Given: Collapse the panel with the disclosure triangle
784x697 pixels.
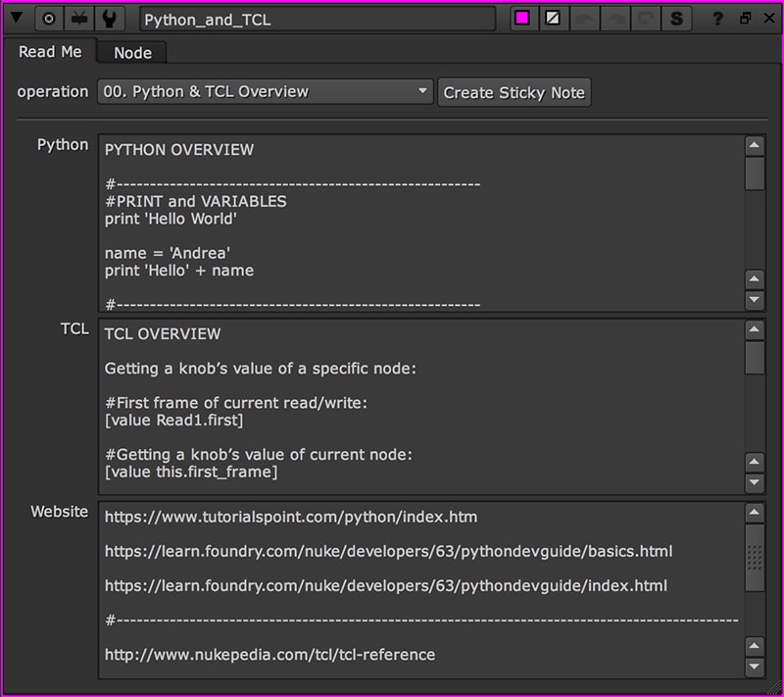Looking at the screenshot, I should click(16, 19).
